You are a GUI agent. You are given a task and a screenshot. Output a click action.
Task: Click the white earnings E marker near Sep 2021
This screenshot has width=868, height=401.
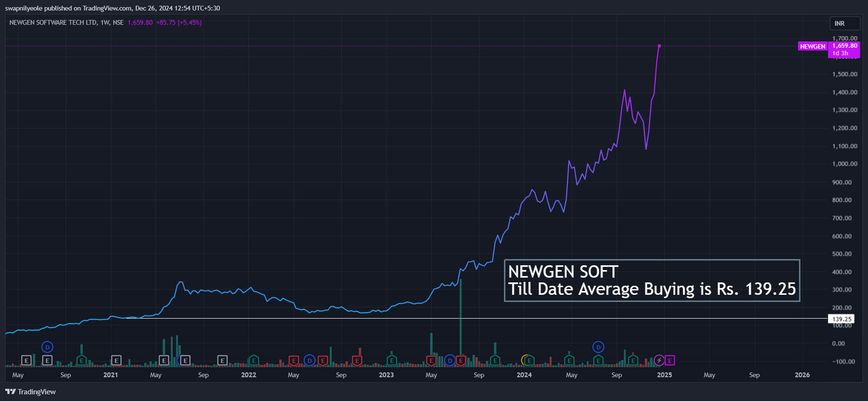[222, 361]
